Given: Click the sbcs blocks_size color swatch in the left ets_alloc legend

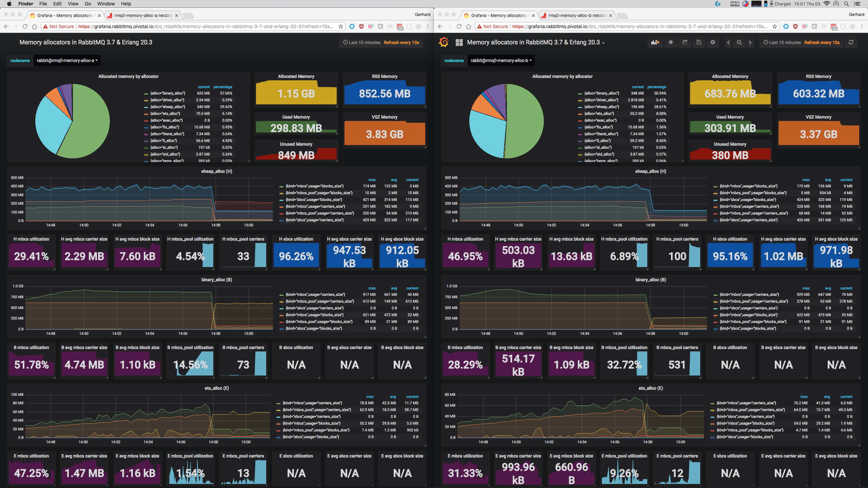Looking at the screenshot, I should pos(278,437).
